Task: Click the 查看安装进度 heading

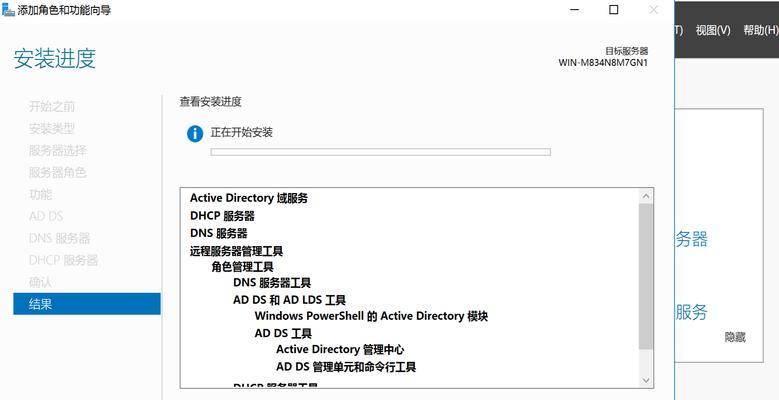Action: click(x=211, y=102)
